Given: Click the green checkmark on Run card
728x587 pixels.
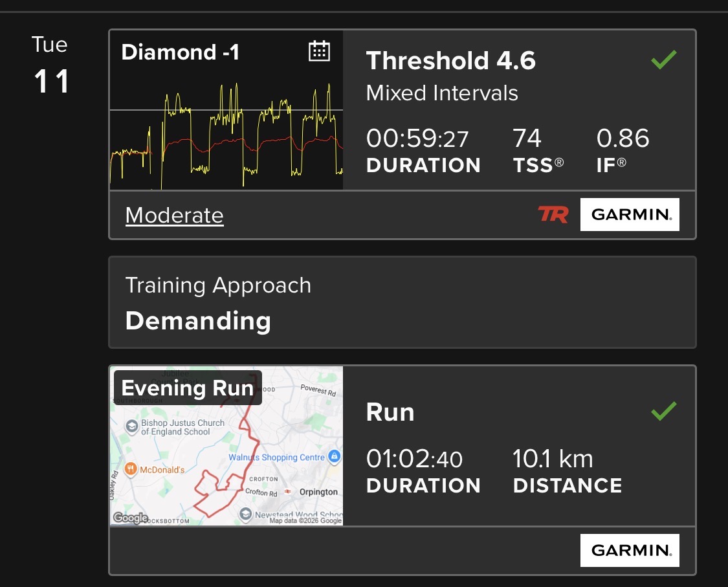Looking at the screenshot, I should pyautogui.click(x=664, y=411).
